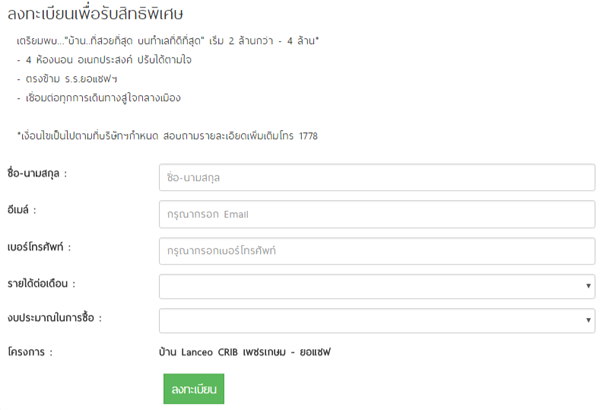The width and height of the screenshot is (600, 410).
Task: Click the hotline number 1778
Action: pos(308,135)
